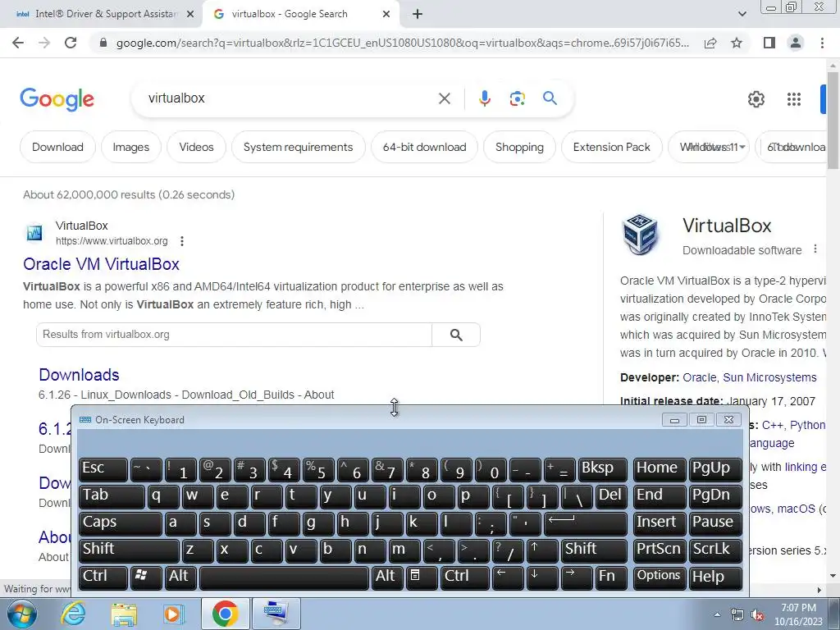Toggle ScrLk on On-Screen Keyboard
Viewport: 840px width, 630px height.
tap(715, 550)
